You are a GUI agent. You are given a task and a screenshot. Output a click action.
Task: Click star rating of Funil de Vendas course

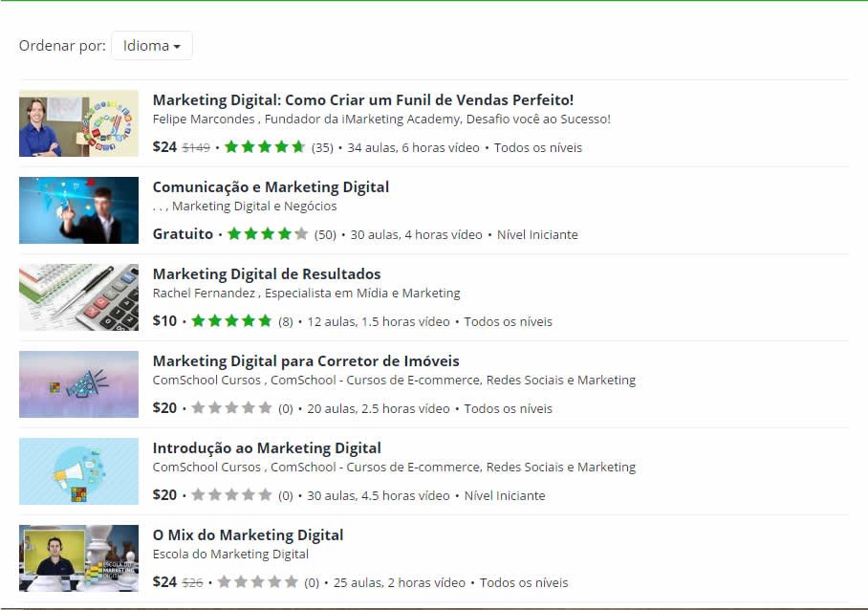click(x=265, y=147)
